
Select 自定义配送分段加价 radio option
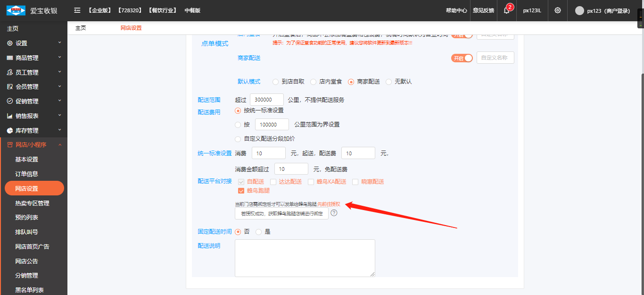point(238,139)
